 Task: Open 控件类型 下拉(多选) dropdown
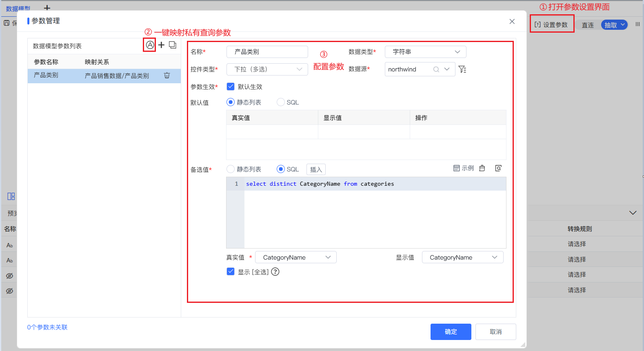267,69
